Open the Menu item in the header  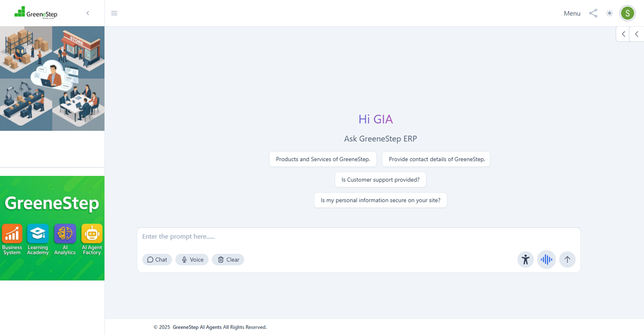[572, 13]
